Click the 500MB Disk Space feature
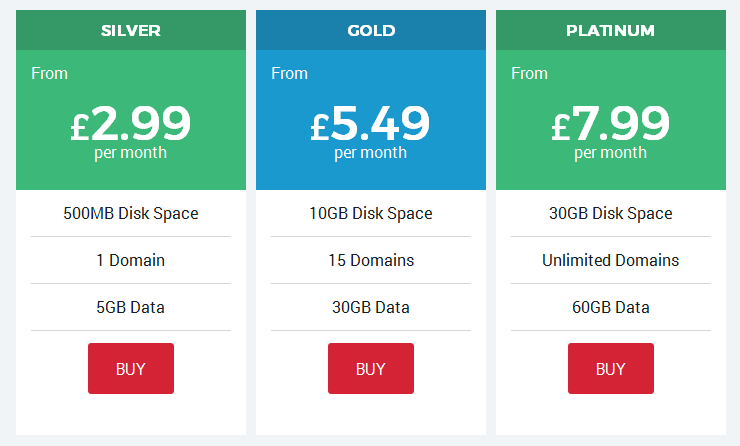This screenshot has height=446, width=740. pos(131,213)
